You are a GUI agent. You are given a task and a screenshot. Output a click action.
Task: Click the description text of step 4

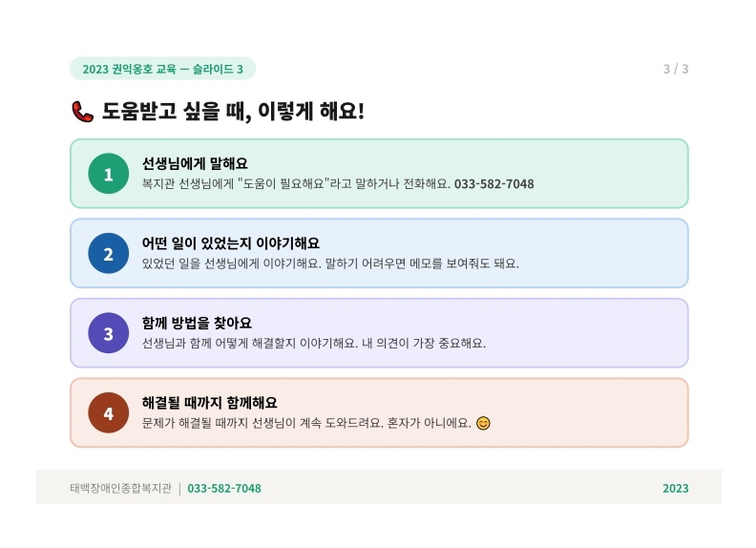coord(305,423)
